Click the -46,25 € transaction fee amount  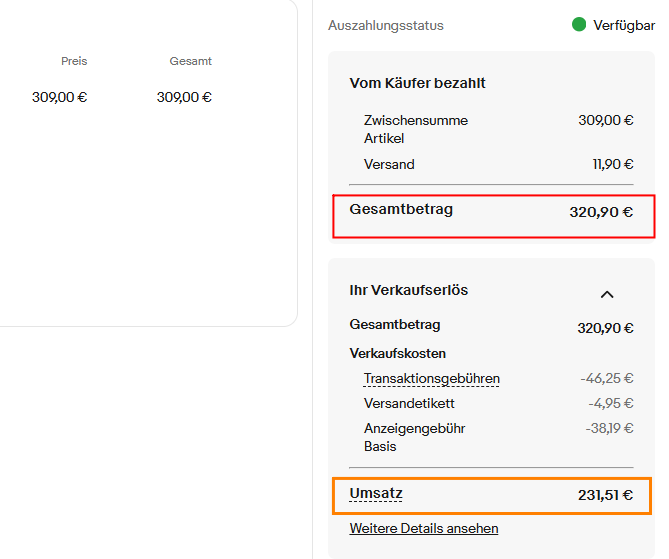pyautogui.click(x=607, y=378)
